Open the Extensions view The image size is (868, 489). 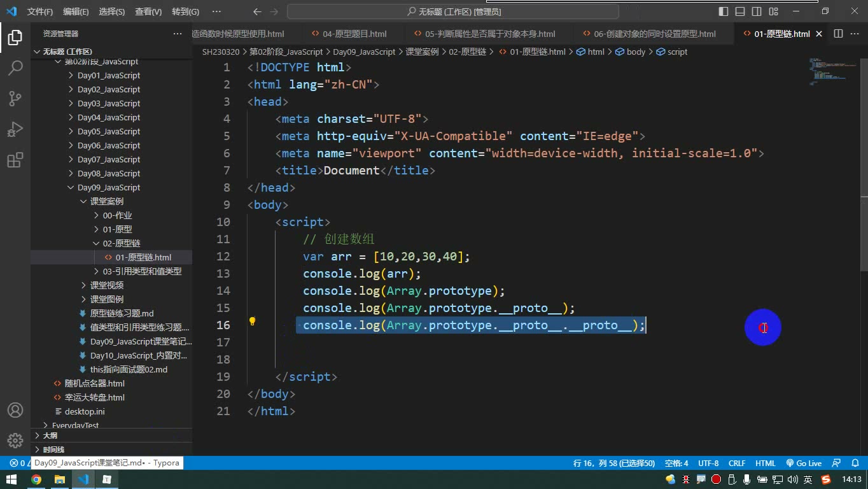click(x=15, y=159)
